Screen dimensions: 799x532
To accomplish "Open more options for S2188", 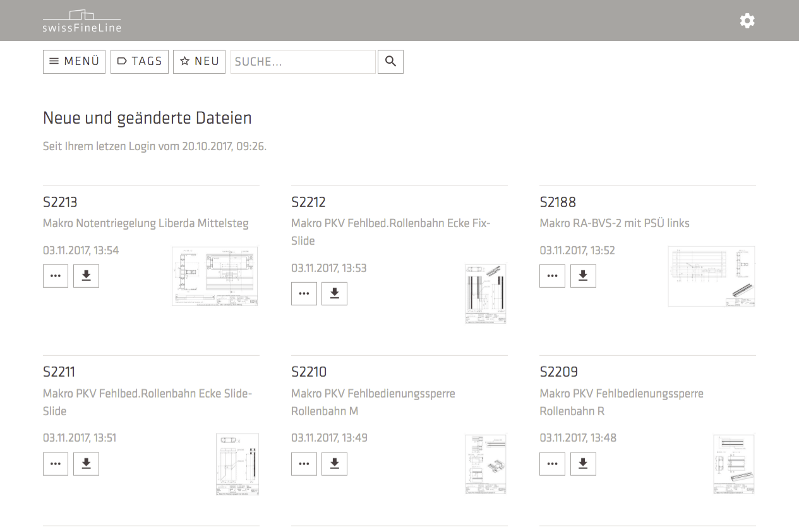I will pyautogui.click(x=552, y=276).
